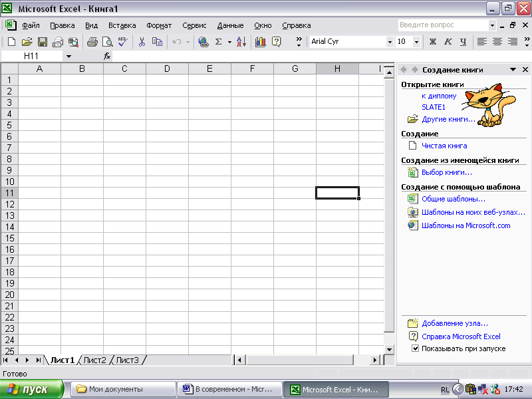Click the task pane back arrow

click(404, 70)
